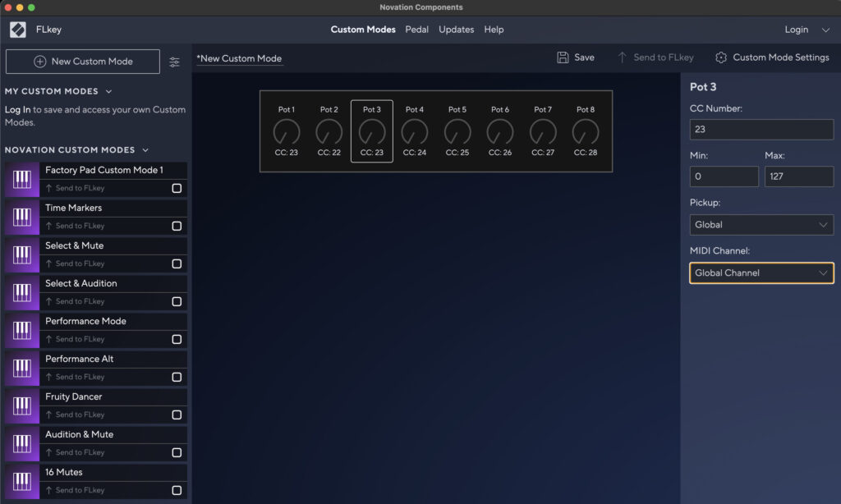Tick the Fruity Dancer checkbox
841x504 pixels.
click(x=177, y=415)
